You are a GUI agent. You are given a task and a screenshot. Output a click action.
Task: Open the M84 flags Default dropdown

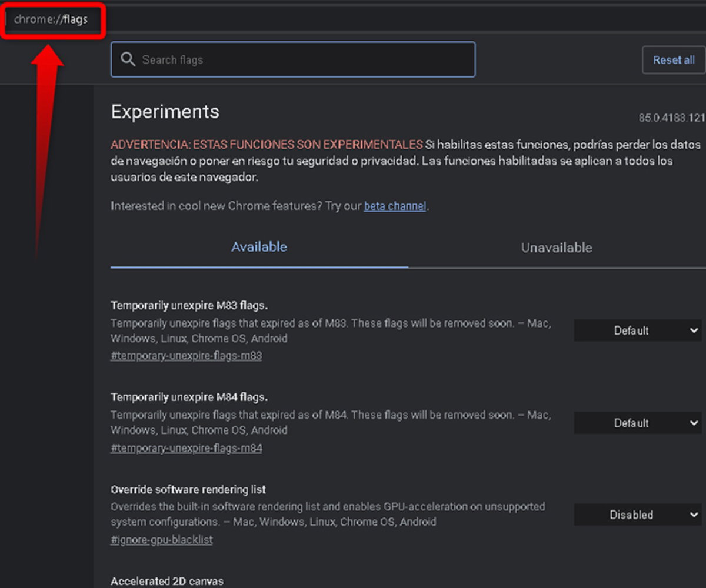pyautogui.click(x=638, y=423)
